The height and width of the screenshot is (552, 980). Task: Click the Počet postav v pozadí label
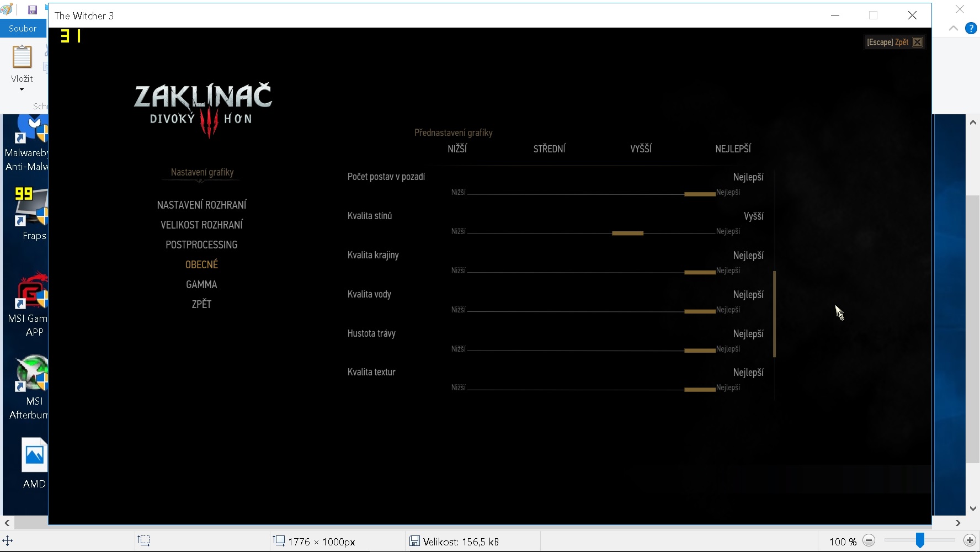click(x=386, y=177)
